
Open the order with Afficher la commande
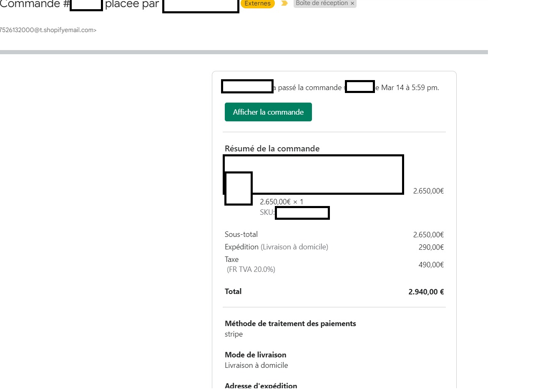tap(268, 112)
